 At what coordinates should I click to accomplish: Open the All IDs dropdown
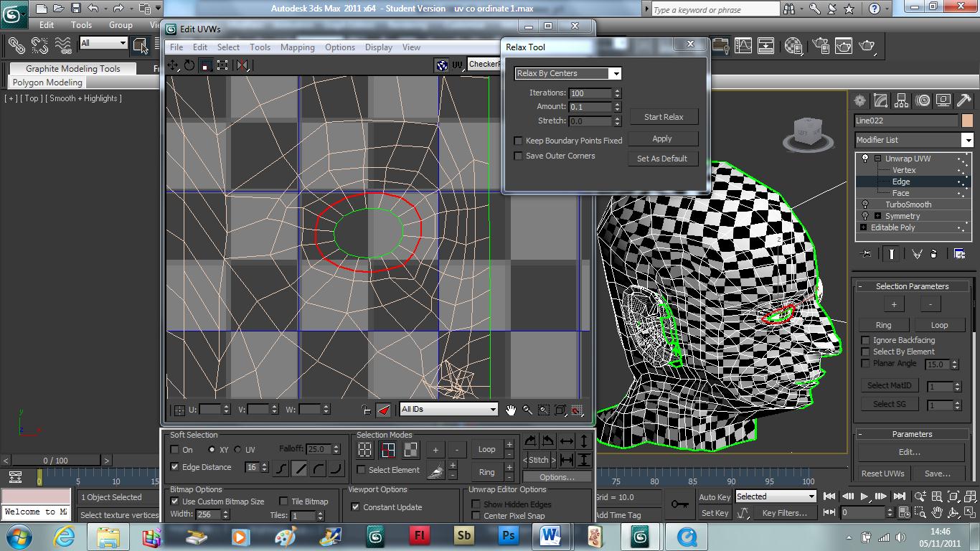494,409
